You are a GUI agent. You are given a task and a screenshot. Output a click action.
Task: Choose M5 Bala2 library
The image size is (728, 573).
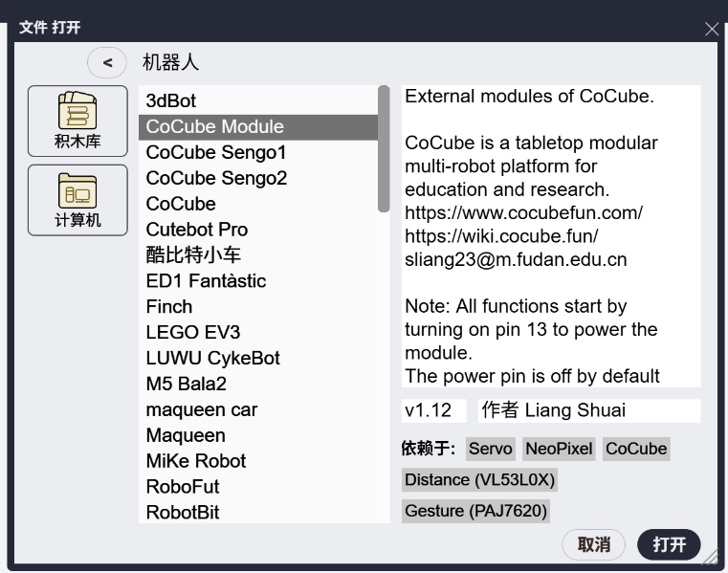coord(186,385)
